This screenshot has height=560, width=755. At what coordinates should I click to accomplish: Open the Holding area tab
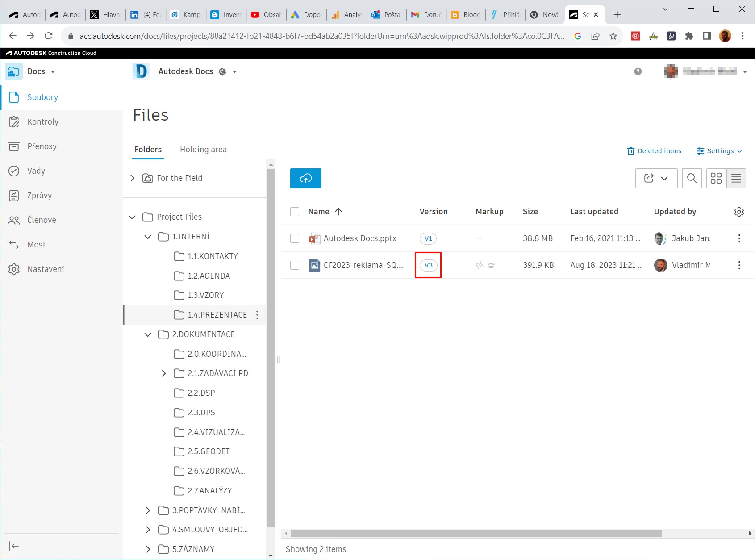(203, 150)
